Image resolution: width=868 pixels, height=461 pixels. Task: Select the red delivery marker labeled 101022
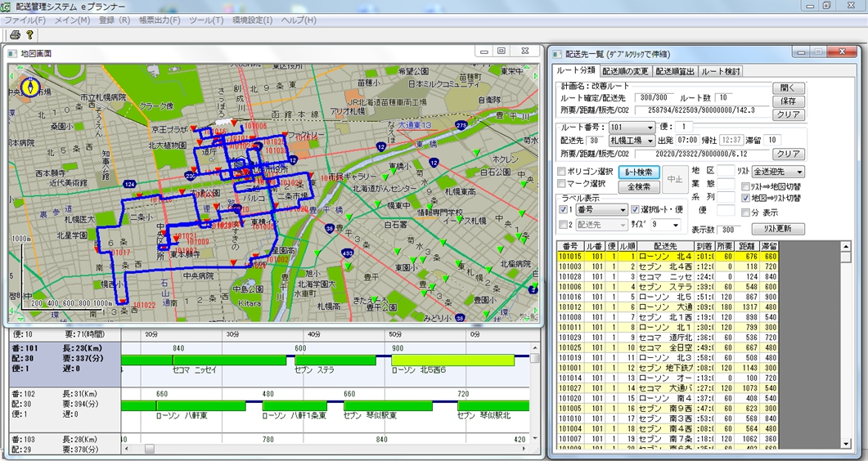pyautogui.click(x=123, y=302)
